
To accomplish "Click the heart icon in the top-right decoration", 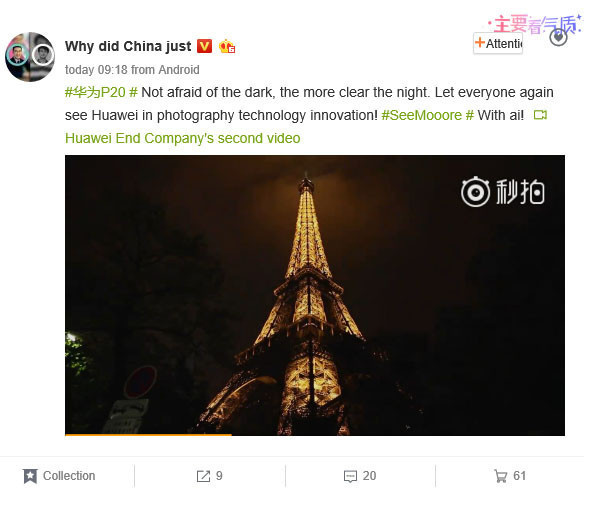I will [559, 37].
